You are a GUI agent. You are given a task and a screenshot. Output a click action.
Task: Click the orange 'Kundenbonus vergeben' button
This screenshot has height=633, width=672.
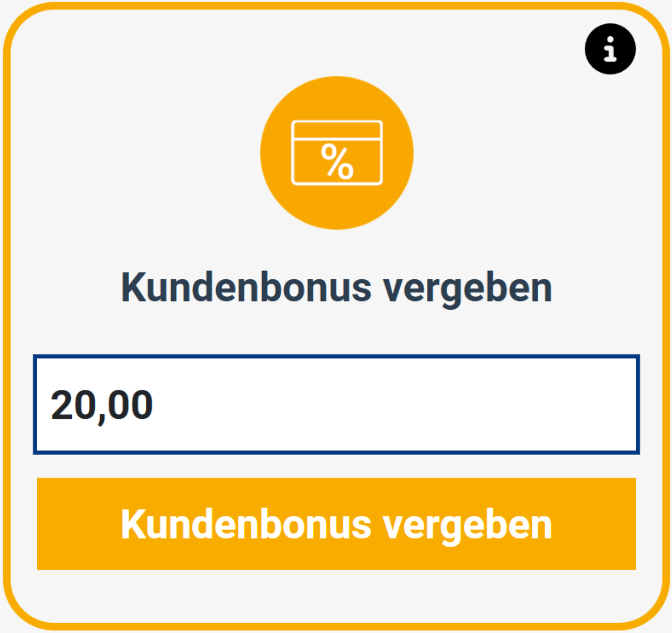tap(336, 523)
